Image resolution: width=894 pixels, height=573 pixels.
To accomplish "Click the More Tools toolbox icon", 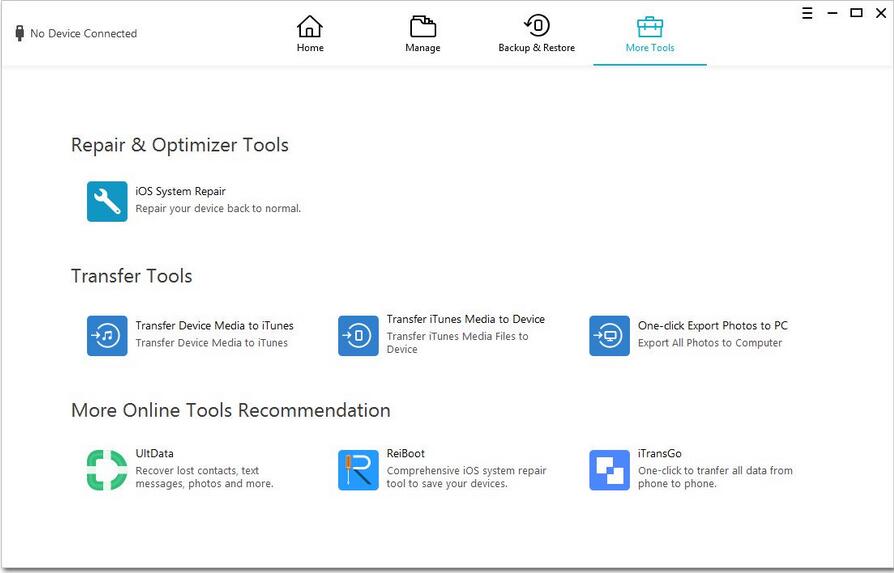I will click(x=650, y=26).
